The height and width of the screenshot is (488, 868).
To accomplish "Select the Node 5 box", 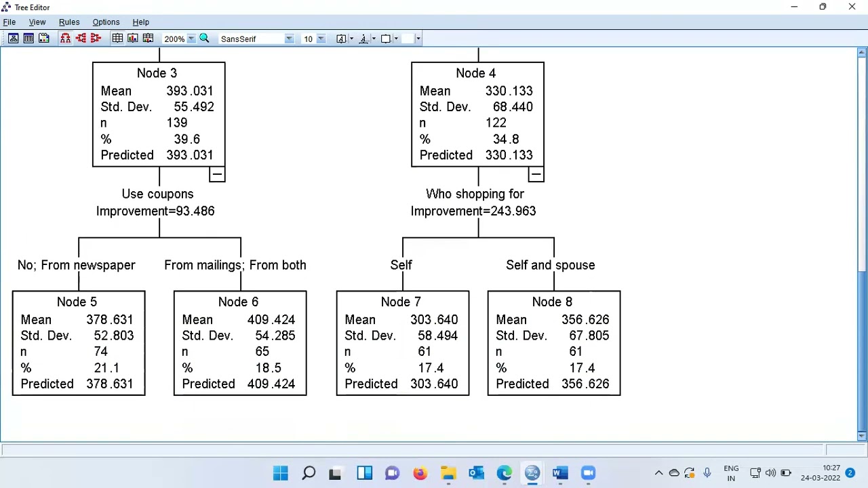I will click(x=79, y=343).
